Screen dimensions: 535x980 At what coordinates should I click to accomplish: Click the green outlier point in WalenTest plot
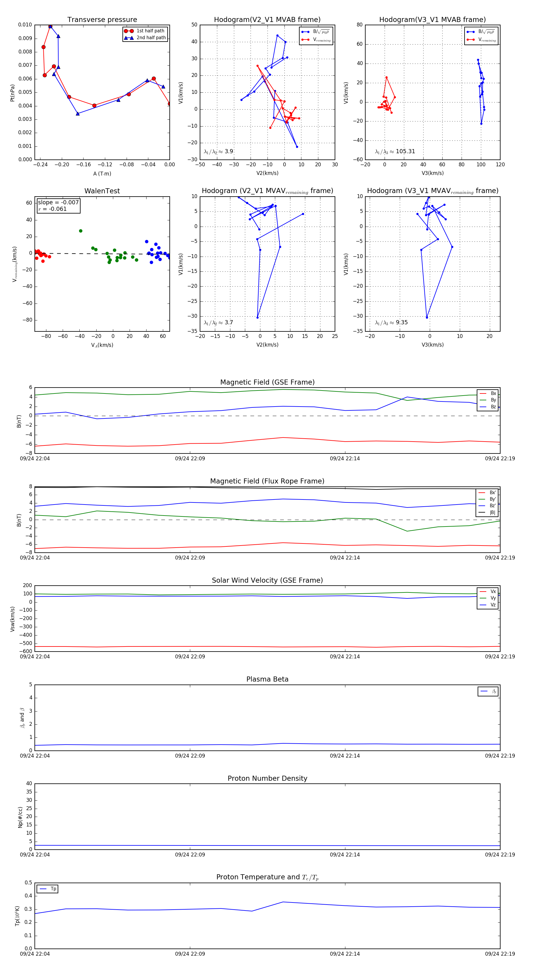[x=81, y=231]
